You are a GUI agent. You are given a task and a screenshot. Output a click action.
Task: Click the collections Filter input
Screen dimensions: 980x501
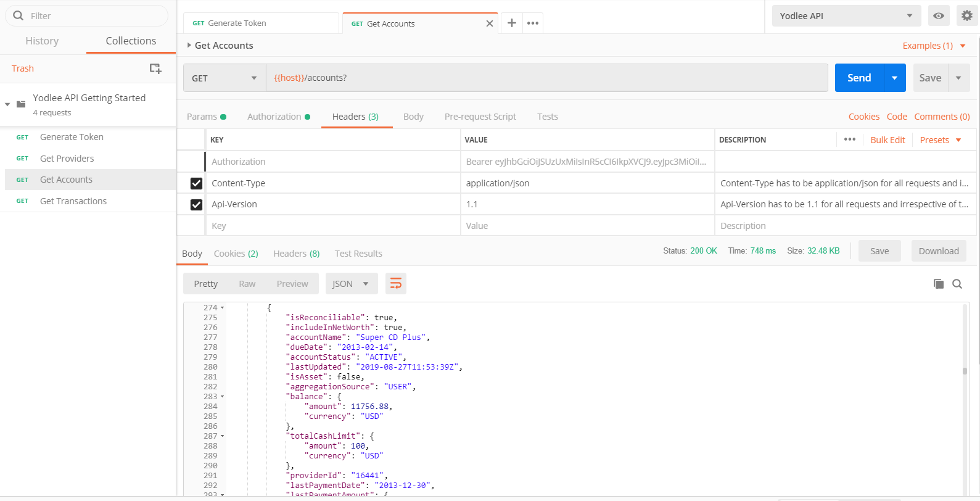[86, 16]
